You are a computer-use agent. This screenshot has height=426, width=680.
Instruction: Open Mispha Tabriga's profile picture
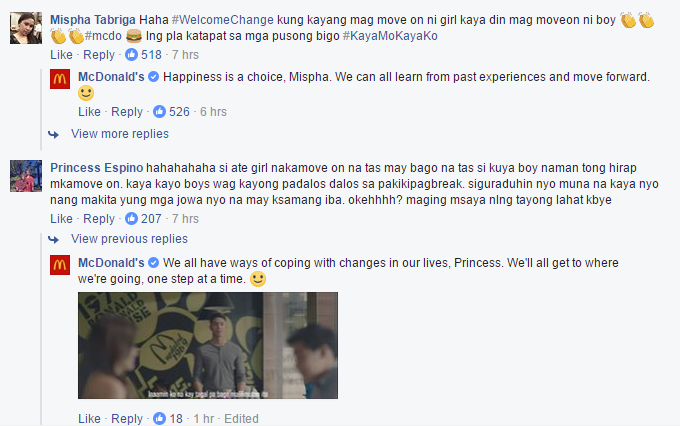click(x=26, y=28)
